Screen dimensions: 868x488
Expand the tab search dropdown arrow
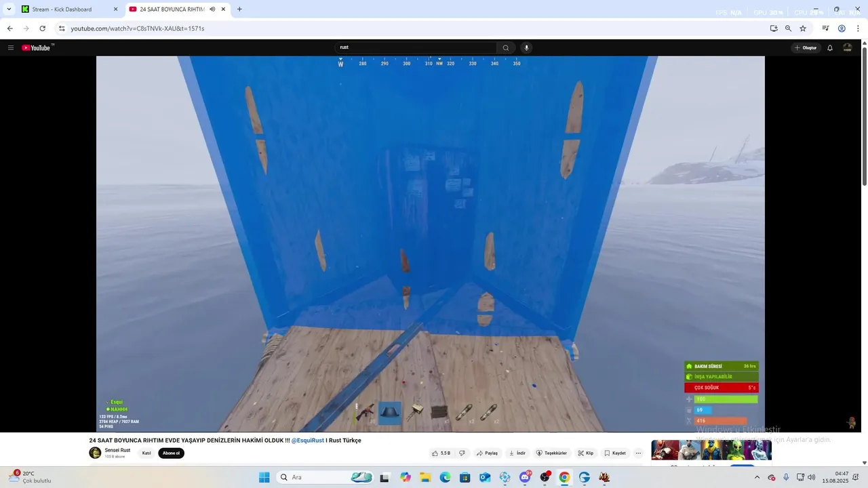click(x=9, y=9)
